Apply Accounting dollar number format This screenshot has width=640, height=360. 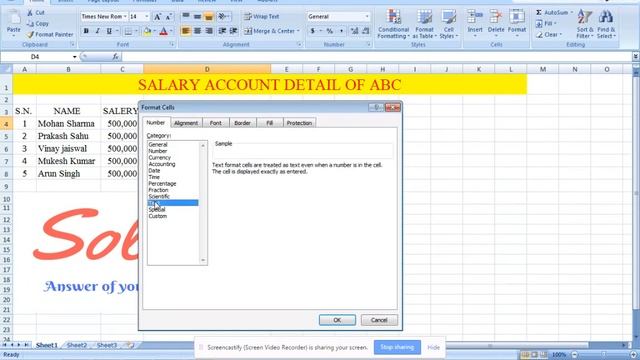point(313,31)
